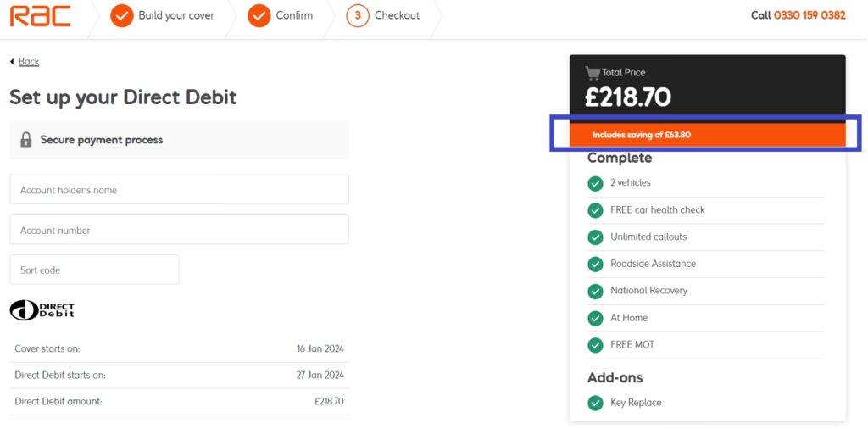Click the shopping cart Total Price icon

point(593,73)
